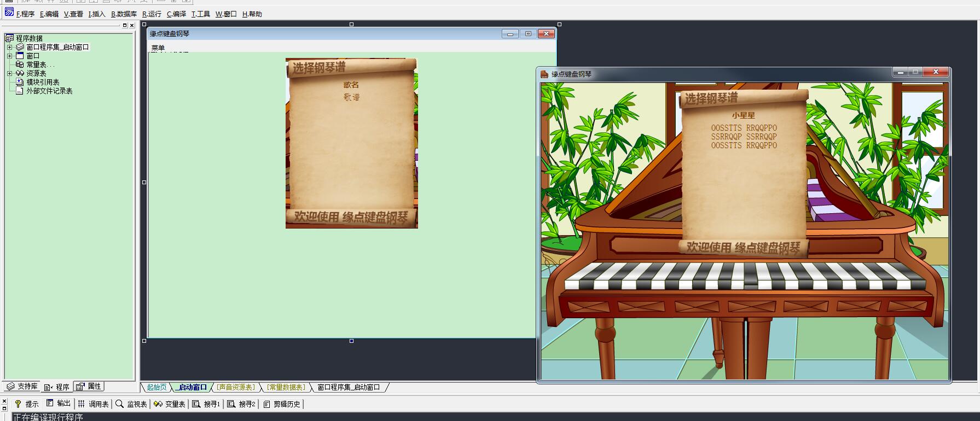Select 外部文件记录表 tree item
The height and width of the screenshot is (421, 980).
(x=49, y=91)
